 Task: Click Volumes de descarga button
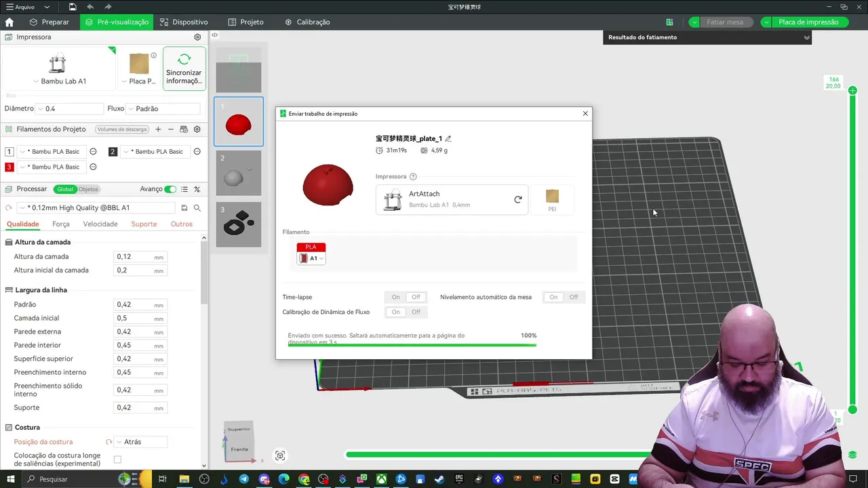pyautogui.click(x=122, y=129)
